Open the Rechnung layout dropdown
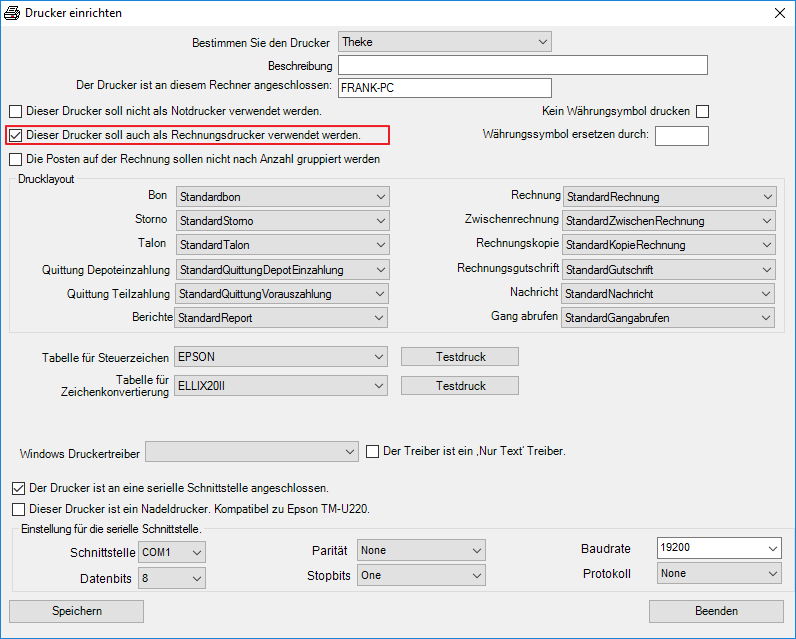This screenshot has width=796, height=639. [x=670, y=196]
